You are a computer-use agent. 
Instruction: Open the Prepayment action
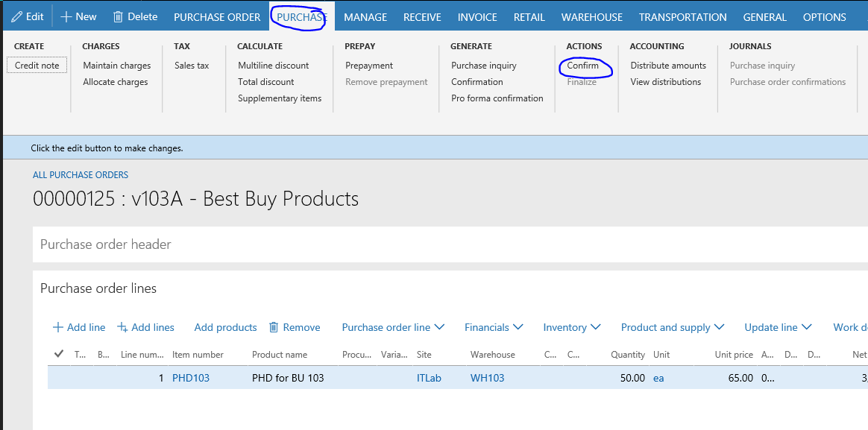coord(369,66)
